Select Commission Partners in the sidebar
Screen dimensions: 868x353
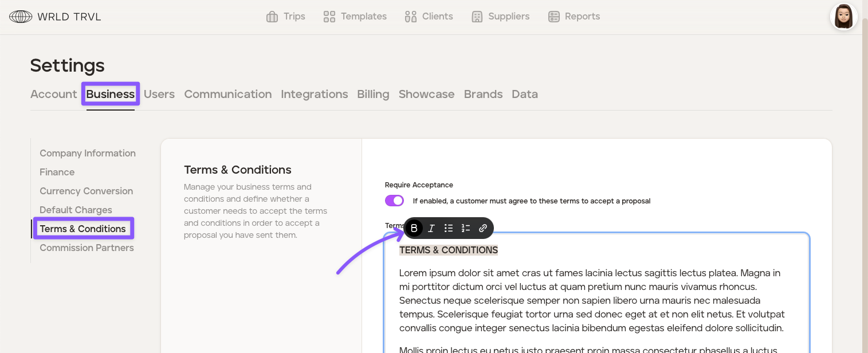[87, 248]
